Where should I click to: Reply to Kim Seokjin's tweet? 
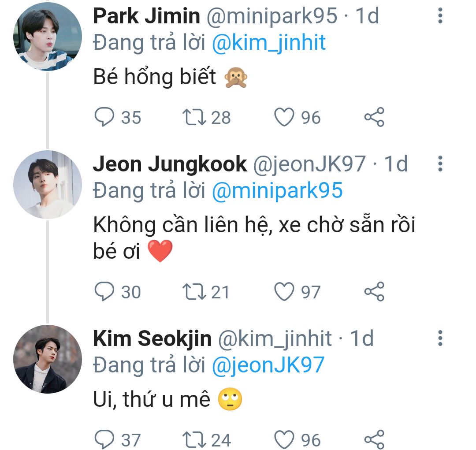click(x=105, y=439)
